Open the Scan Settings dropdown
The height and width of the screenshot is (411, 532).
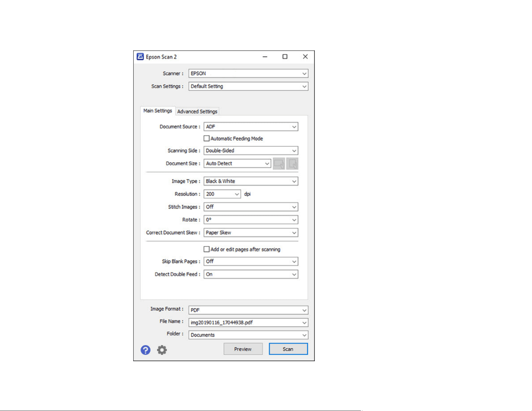pyautogui.click(x=248, y=86)
